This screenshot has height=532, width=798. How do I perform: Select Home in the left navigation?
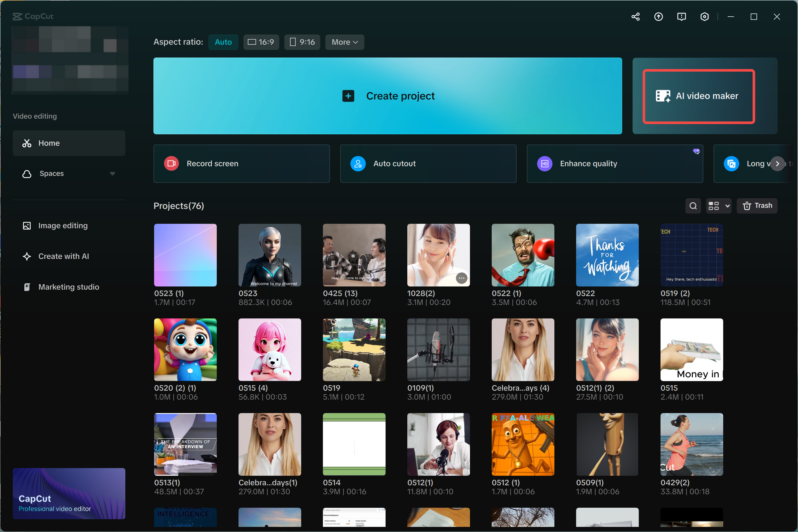[49, 143]
